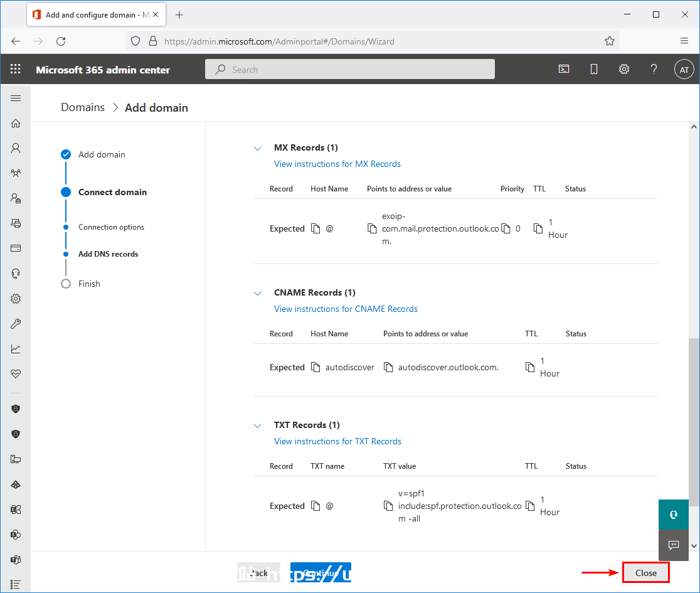Image resolution: width=700 pixels, height=593 pixels.
Task: Open the Microsoft 365 app launcher
Action: pos(16,69)
